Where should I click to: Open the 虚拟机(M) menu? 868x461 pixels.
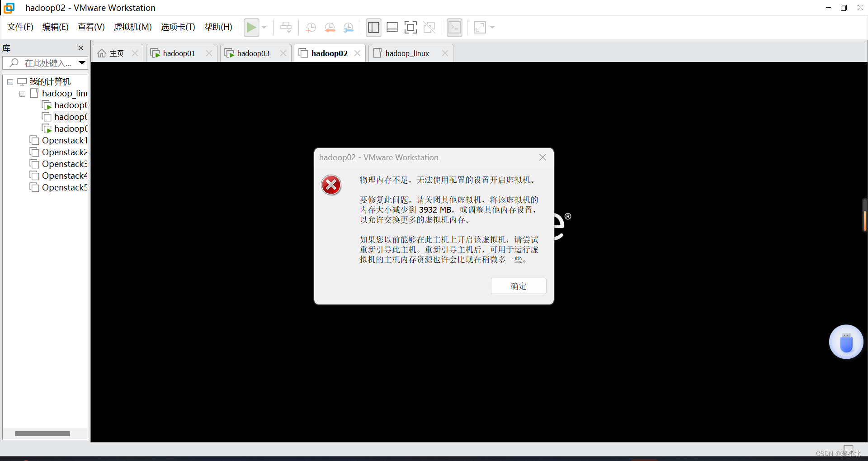[x=133, y=27]
